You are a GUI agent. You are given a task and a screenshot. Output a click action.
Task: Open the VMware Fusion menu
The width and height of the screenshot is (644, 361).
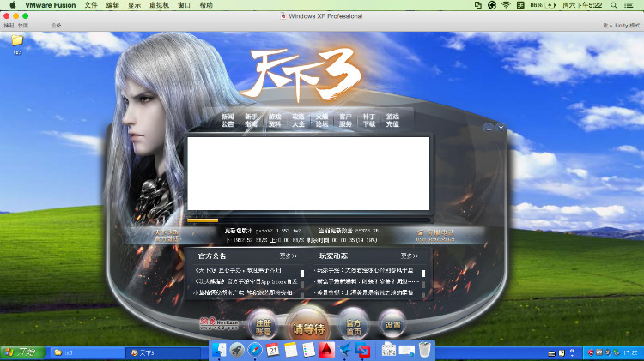tap(51, 5)
